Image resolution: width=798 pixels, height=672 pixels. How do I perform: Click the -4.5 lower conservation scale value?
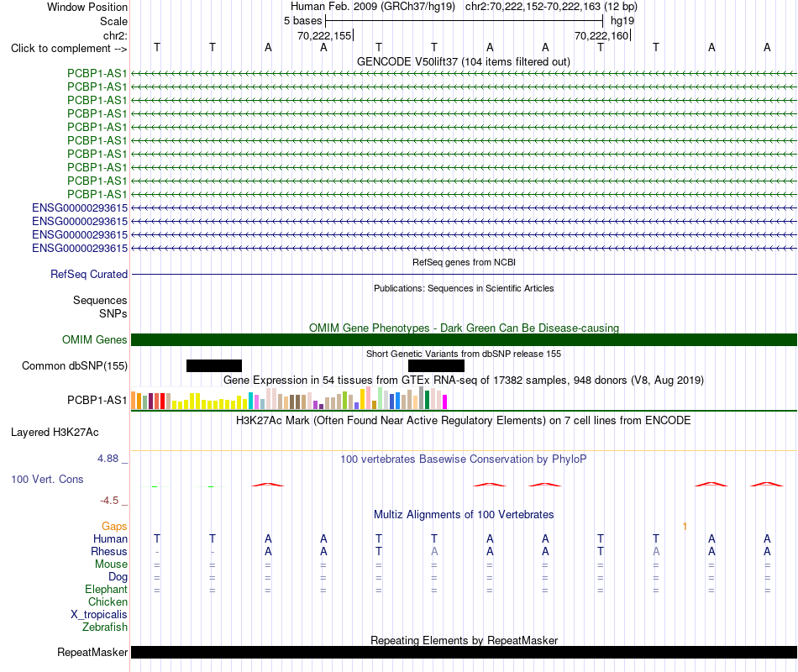coord(109,501)
